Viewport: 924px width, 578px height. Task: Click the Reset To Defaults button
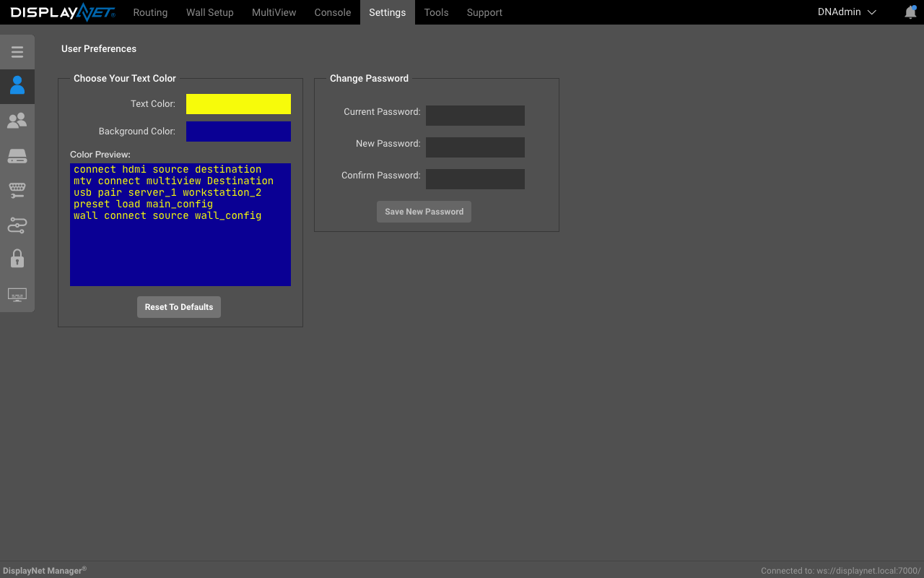point(179,307)
